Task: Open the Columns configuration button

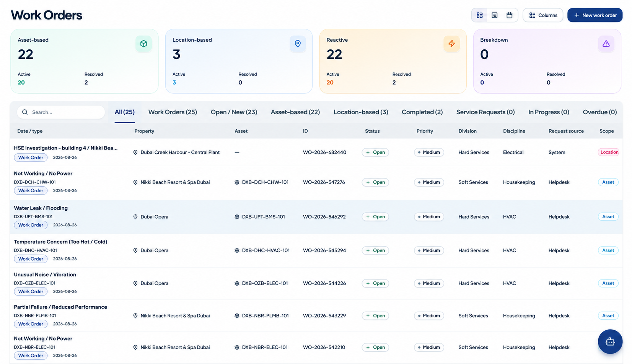Action: coord(543,15)
